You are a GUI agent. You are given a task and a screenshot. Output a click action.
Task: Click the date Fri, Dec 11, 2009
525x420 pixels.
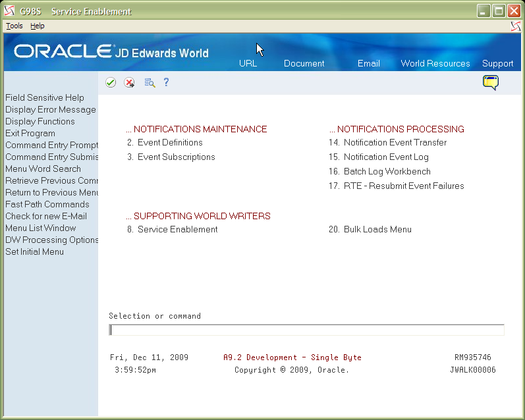tap(149, 357)
